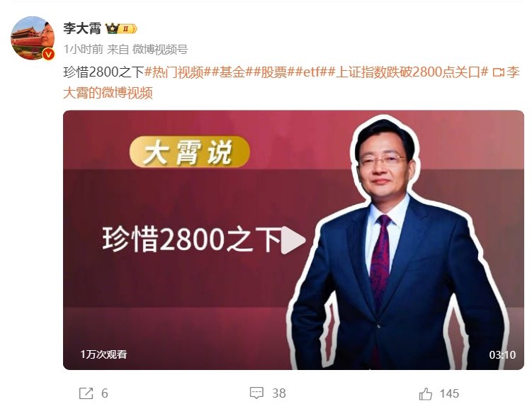Screen dimensions: 532x409
Task: Open the 李大霄 username link
Action: [x=82, y=28]
